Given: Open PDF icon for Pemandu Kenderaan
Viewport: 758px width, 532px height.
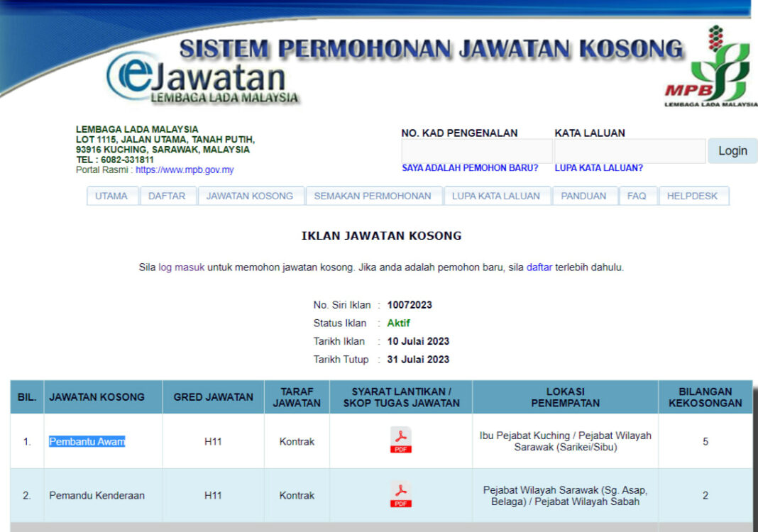Looking at the screenshot, I should pos(401,494).
